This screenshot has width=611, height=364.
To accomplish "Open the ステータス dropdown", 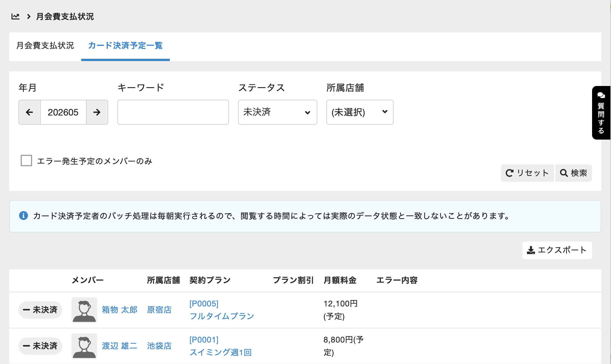I will tap(277, 112).
